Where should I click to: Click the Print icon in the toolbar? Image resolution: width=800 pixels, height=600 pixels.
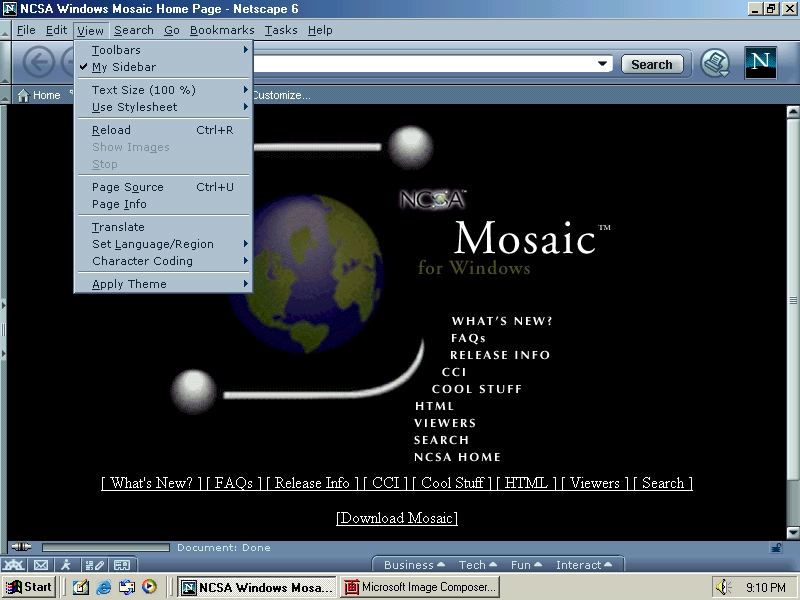coord(714,64)
